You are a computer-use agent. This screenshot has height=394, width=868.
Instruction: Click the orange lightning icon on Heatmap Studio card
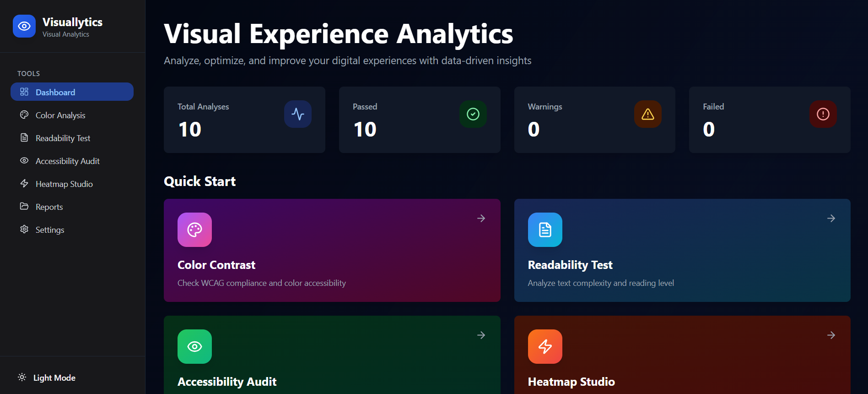point(545,346)
